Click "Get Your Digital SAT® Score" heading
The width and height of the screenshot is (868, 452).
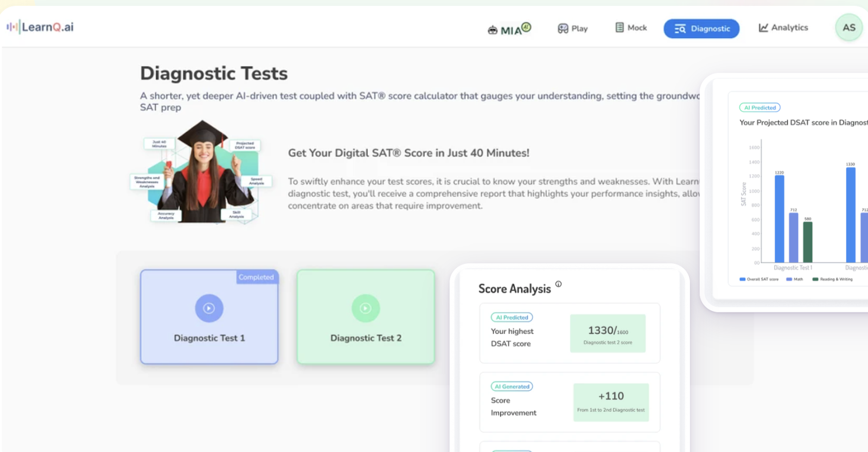coord(409,153)
